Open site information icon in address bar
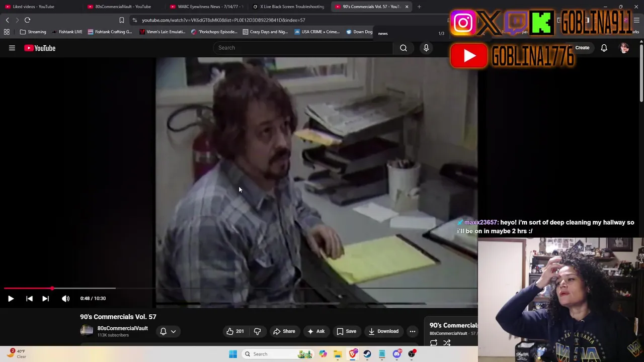Image resolution: width=644 pixels, height=362 pixels. coord(134,20)
